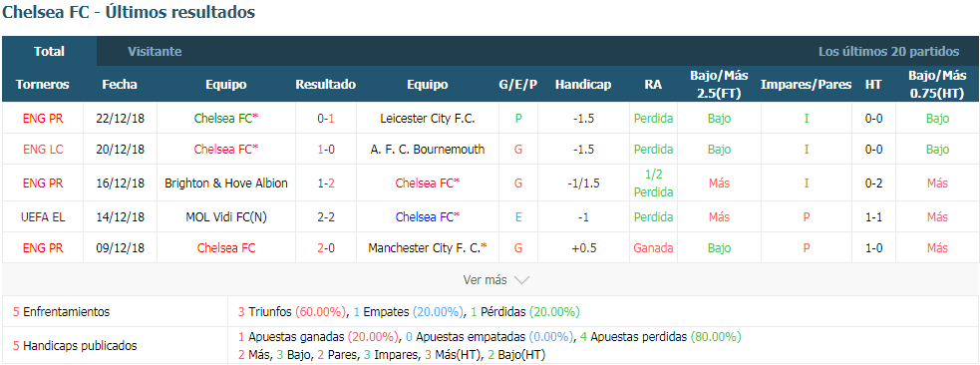Click Manchester City F. C. team name
980x365 pixels.
pos(425,248)
